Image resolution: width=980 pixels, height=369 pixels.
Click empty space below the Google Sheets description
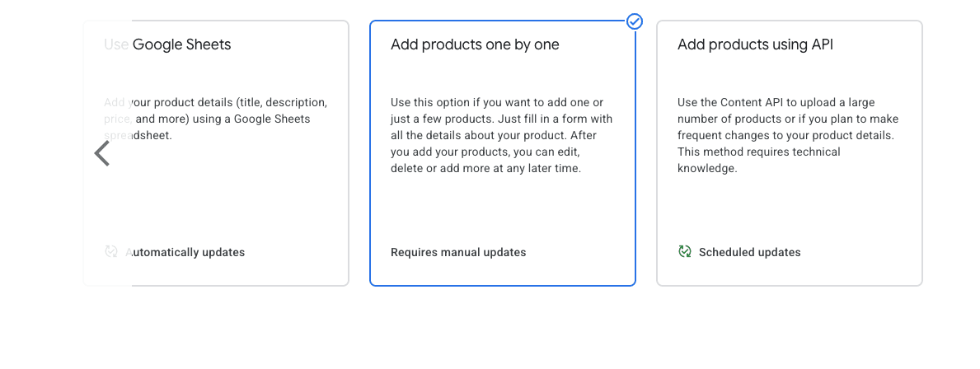click(215, 194)
